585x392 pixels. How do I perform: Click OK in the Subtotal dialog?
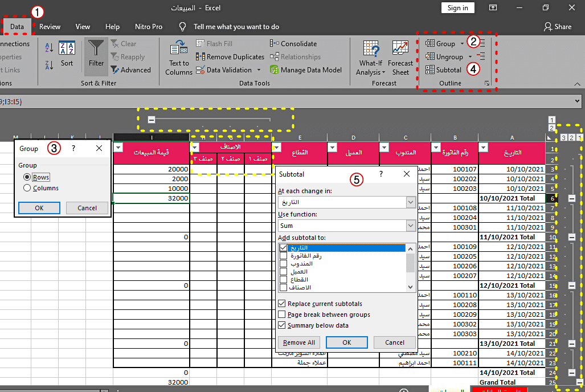tap(346, 342)
